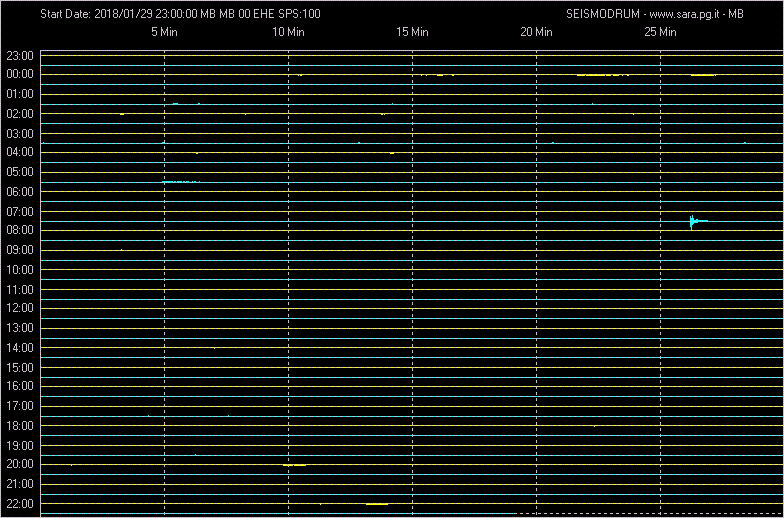The width and height of the screenshot is (784, 518).
Task: Click the cyan noise burst on the 05:30 trace
Action: click(x=182, y=182)
